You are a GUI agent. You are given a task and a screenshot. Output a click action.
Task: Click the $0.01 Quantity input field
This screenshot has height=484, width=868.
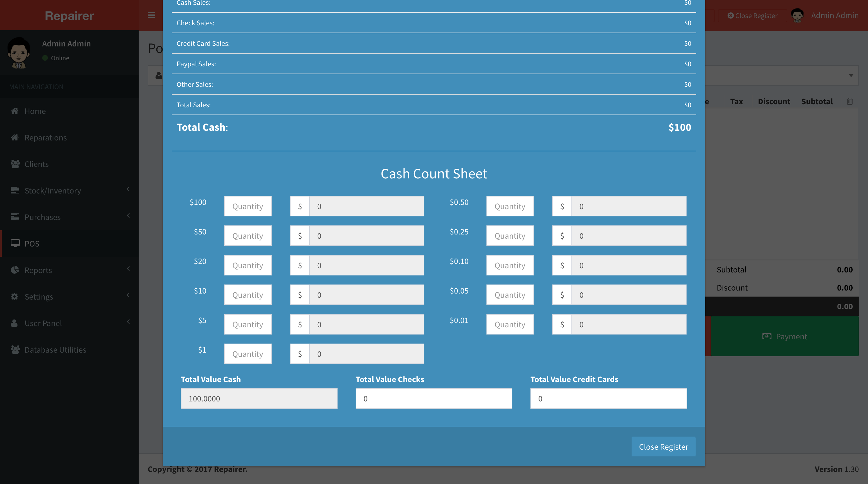pos(510,324)
